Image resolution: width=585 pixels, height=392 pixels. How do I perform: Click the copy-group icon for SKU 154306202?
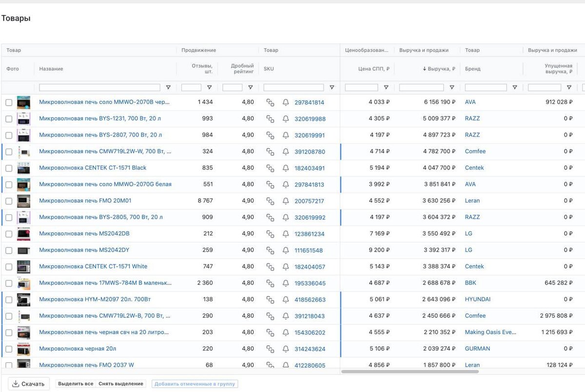[270, 332]
